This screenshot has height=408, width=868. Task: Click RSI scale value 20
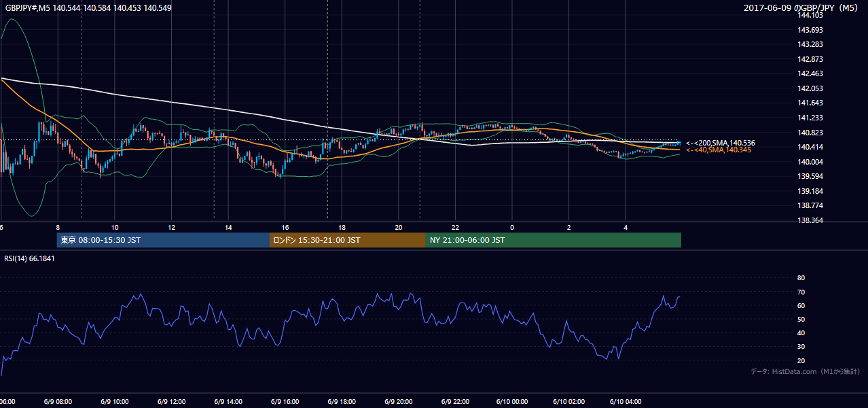pyautogui.click(x=801, y=360)
